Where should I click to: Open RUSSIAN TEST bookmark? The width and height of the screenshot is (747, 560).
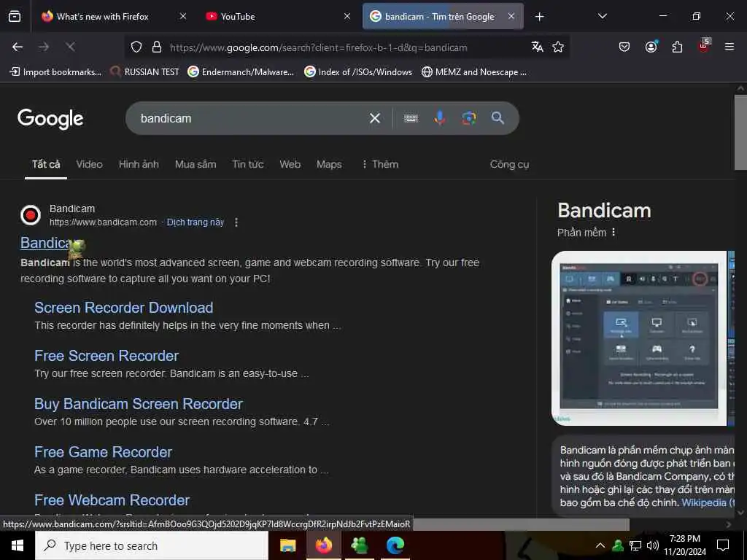coord(144,72)
